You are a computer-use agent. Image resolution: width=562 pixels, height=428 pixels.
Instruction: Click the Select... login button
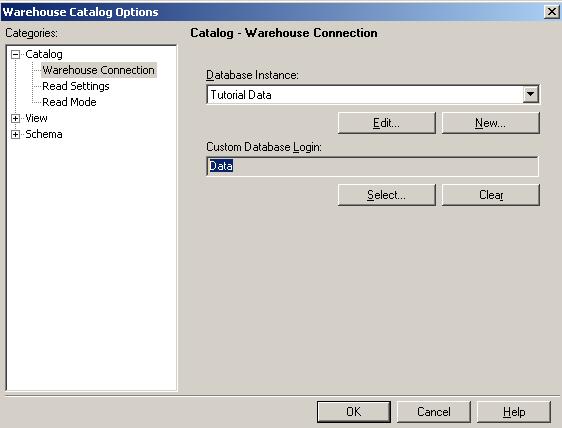click(387, 195)
